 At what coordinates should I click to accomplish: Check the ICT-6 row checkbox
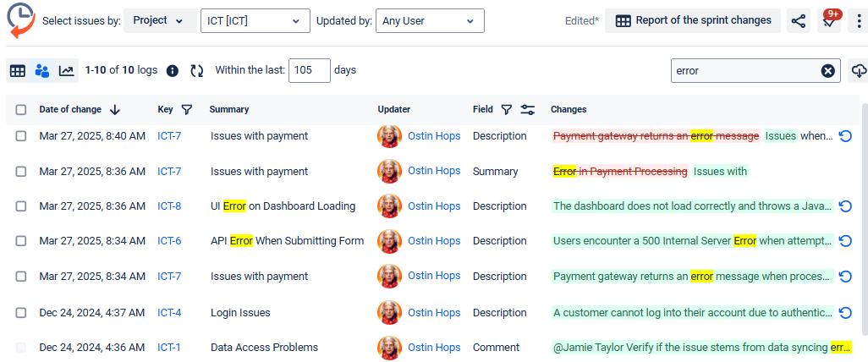pos(21,241)
